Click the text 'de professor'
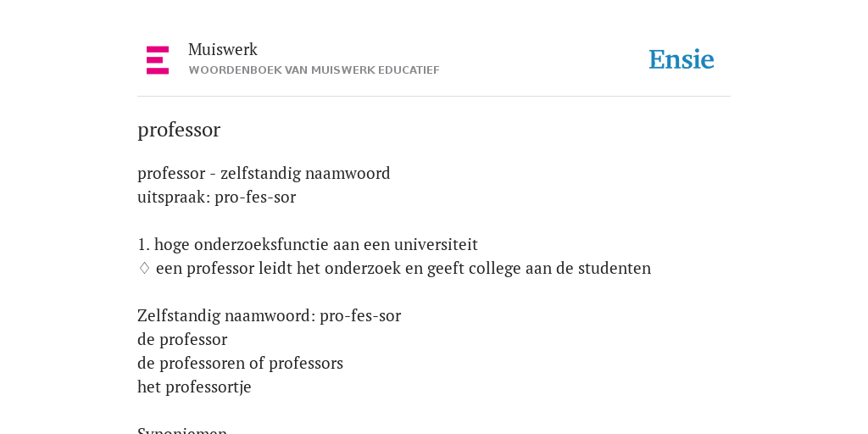Screen dimensions: 868x434 pos(182,340)
